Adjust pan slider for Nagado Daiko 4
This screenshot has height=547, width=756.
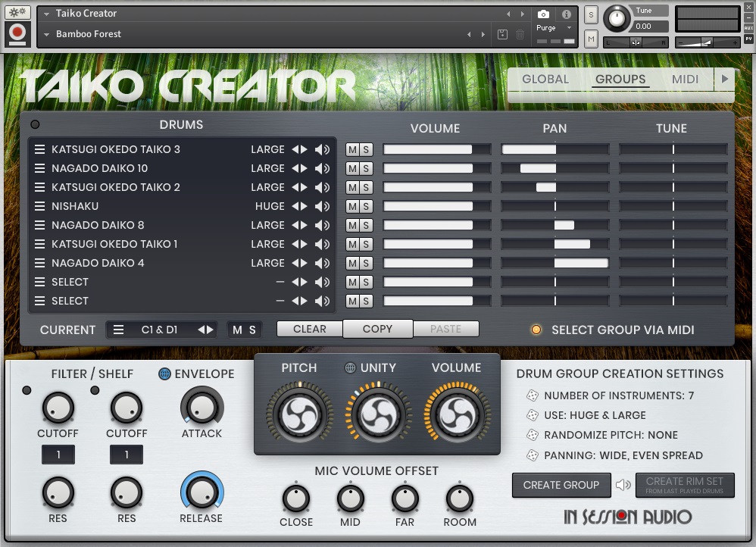555,263
